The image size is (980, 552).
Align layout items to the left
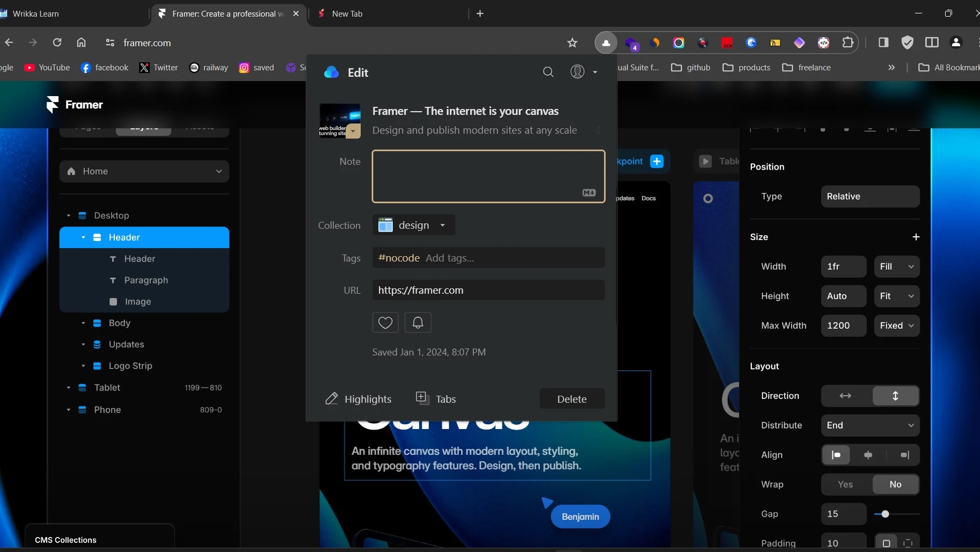pyautogui.click(x=836, y=455)
